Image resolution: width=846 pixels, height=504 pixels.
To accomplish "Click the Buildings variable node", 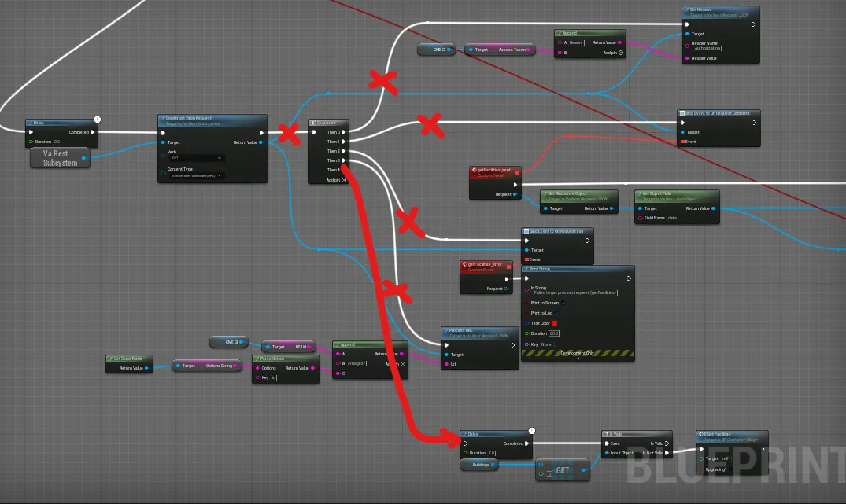I will (479, 465).
